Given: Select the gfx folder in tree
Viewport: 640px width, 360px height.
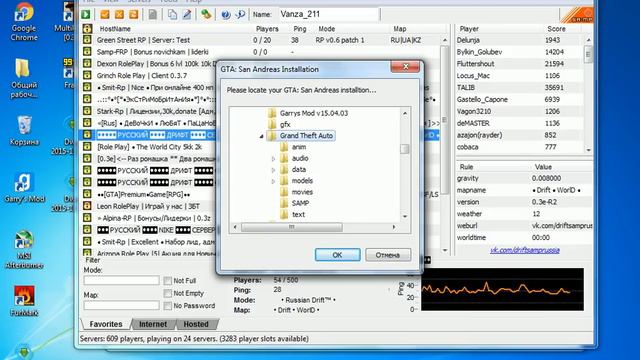Looking at the screenshot, I should (285, 124).
